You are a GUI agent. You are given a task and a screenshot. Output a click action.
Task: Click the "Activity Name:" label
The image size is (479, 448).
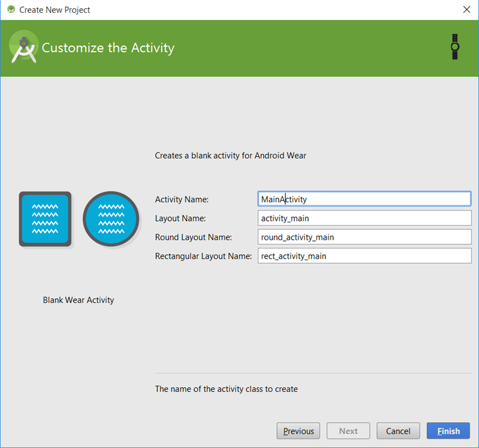point(181,199)
